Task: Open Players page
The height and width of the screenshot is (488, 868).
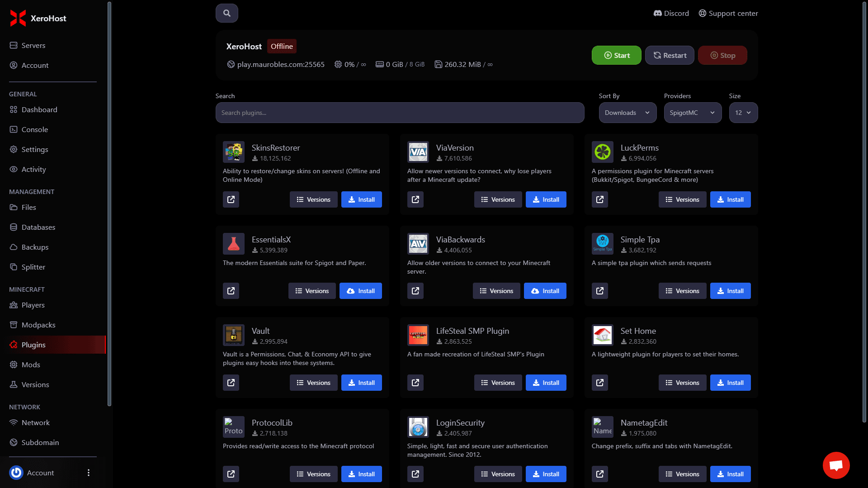Action: (x=53, y=305)
